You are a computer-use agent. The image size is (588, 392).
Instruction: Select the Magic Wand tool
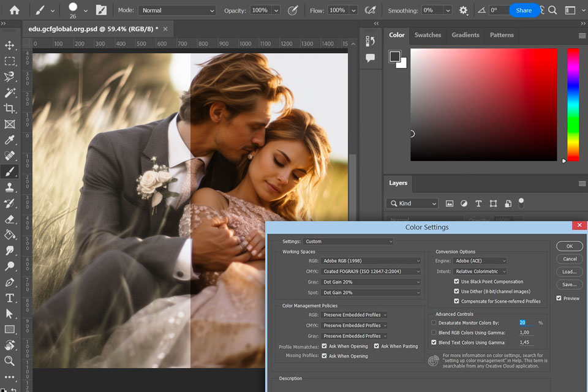point(9,92)
